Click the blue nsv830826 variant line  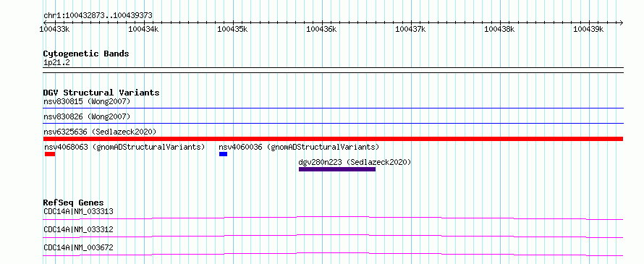tap(333, 123)
